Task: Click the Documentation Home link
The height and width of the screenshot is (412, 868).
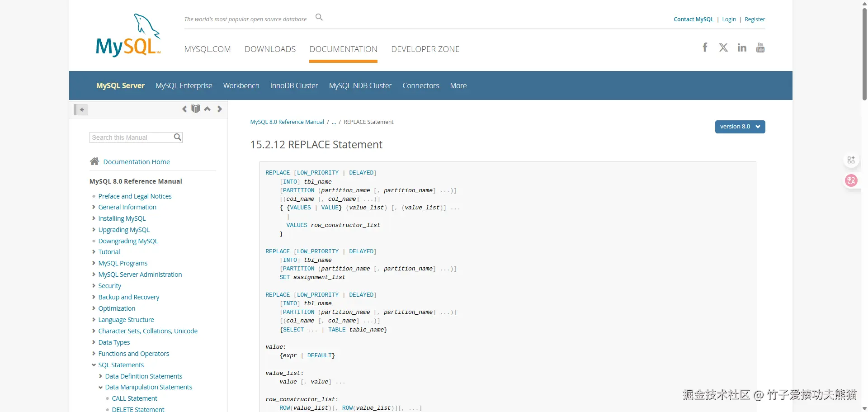Action: [x=136, y=162]
